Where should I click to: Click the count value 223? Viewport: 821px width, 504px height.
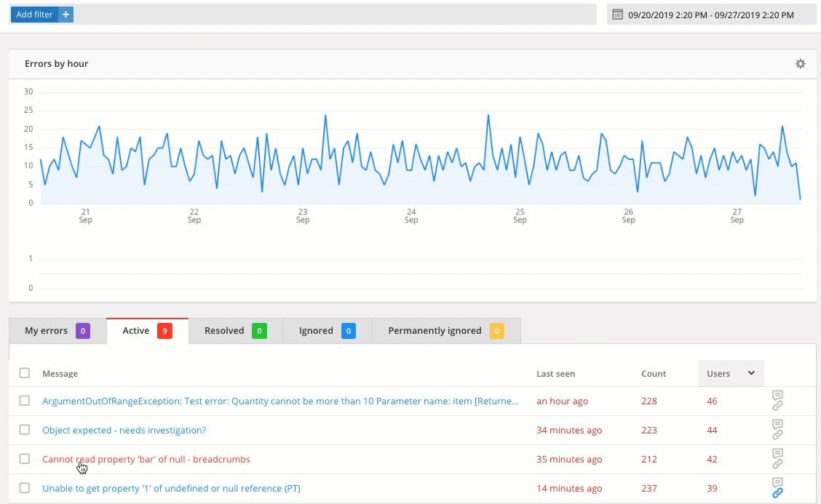point(649,431)
